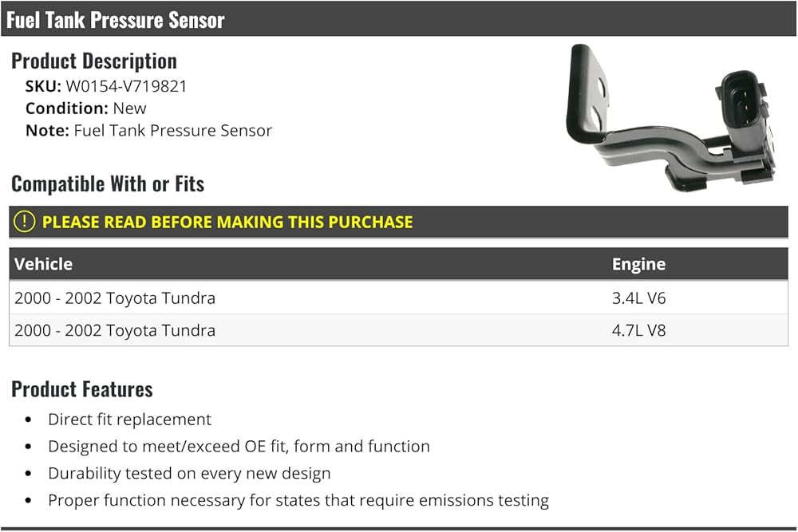
Task: Click the PLEASE READ BEFORE MAKING THIS PURCHASE banner
Action: (x=398, y=222)
